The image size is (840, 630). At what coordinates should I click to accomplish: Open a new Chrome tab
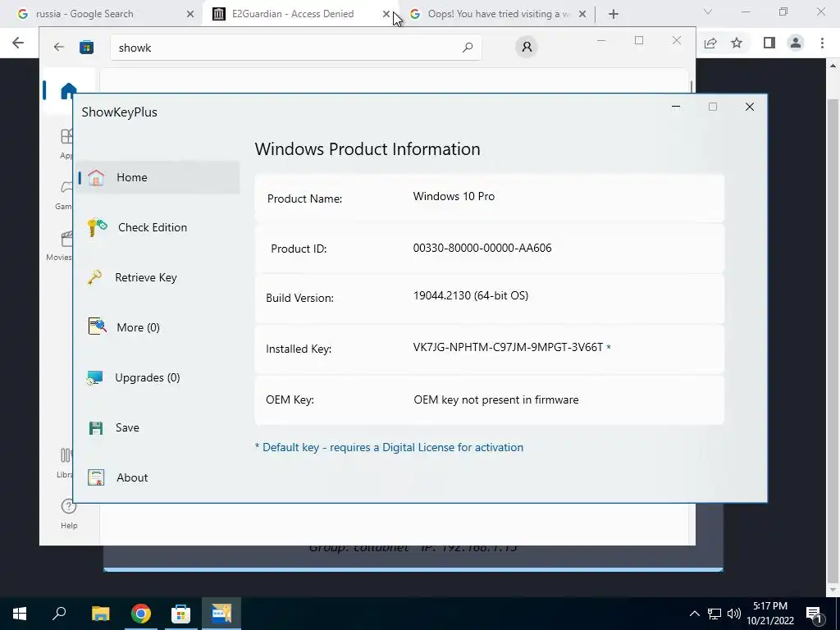(614, 14)
